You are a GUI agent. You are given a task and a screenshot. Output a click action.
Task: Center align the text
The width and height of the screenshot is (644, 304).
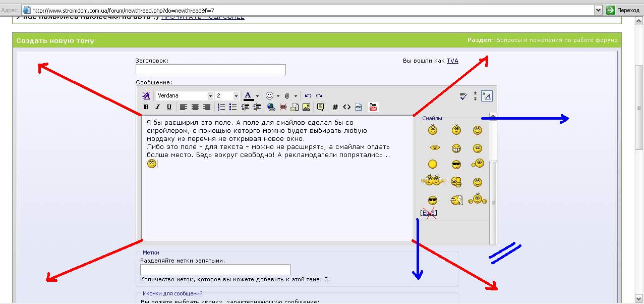(x=195, y=107)
